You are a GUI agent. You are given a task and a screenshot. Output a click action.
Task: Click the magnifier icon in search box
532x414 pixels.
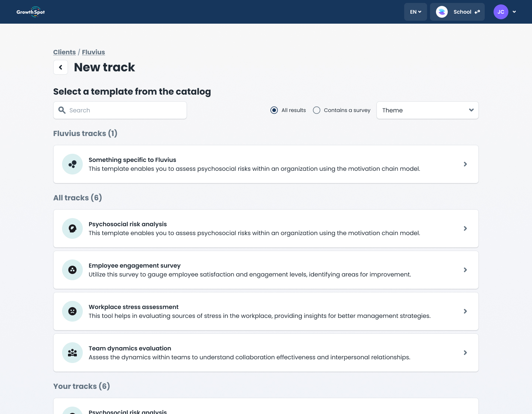pyautogui.click(x=62, y=110)
